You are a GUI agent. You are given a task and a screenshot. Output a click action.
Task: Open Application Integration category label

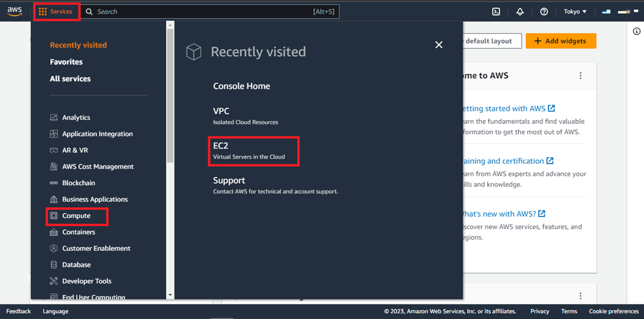[x=97, y=134]
